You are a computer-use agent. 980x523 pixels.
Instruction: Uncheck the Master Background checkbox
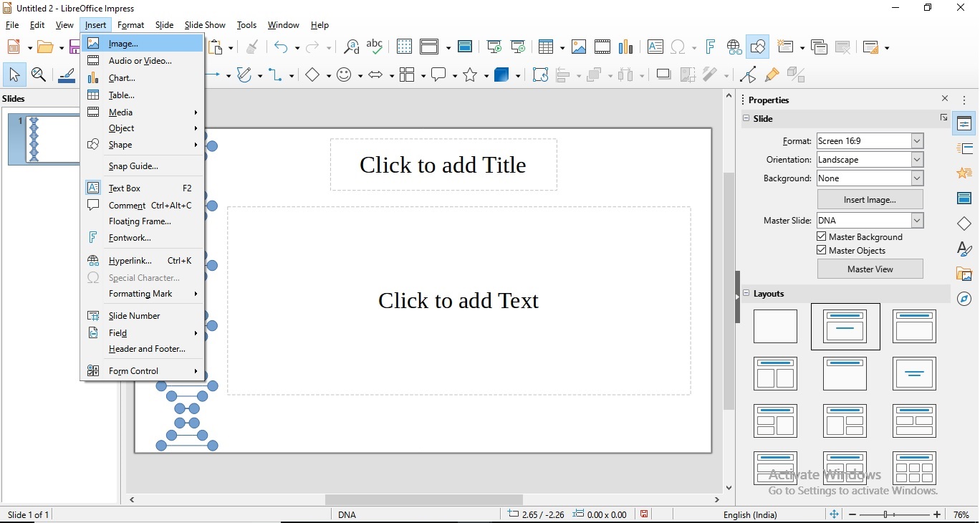tap(821, 236)
